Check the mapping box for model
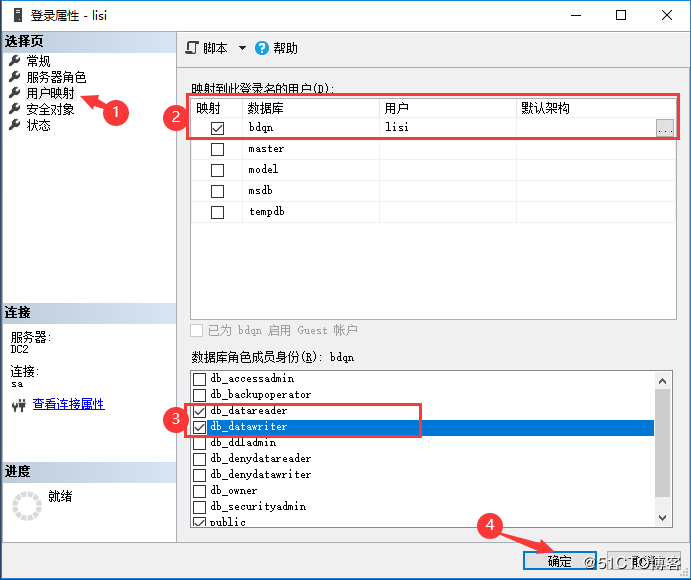691x580 pixels. pyautogui.click(x=217, y=170)
